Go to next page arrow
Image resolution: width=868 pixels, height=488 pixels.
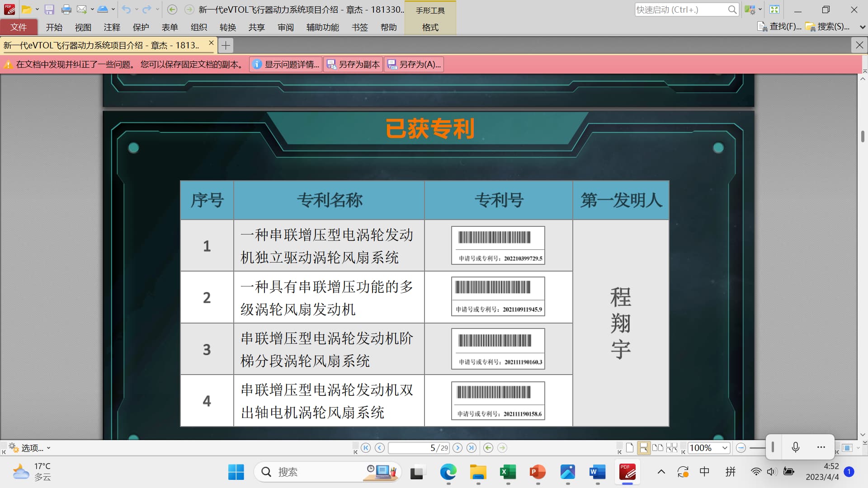point(458,448)
